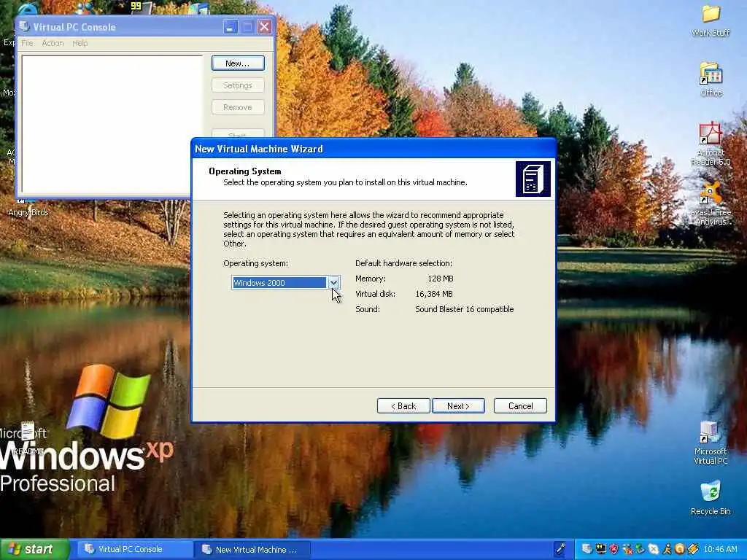This screenshot has height=560, width=747.
Task: Click New… in Virtual PC Console
Action: tap(238, 63)
